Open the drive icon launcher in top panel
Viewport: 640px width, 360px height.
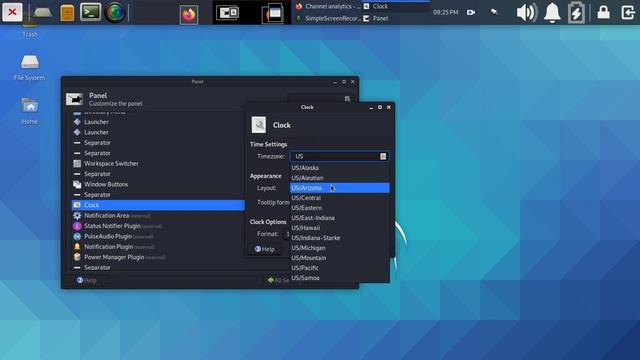click(x=43, y=13)
